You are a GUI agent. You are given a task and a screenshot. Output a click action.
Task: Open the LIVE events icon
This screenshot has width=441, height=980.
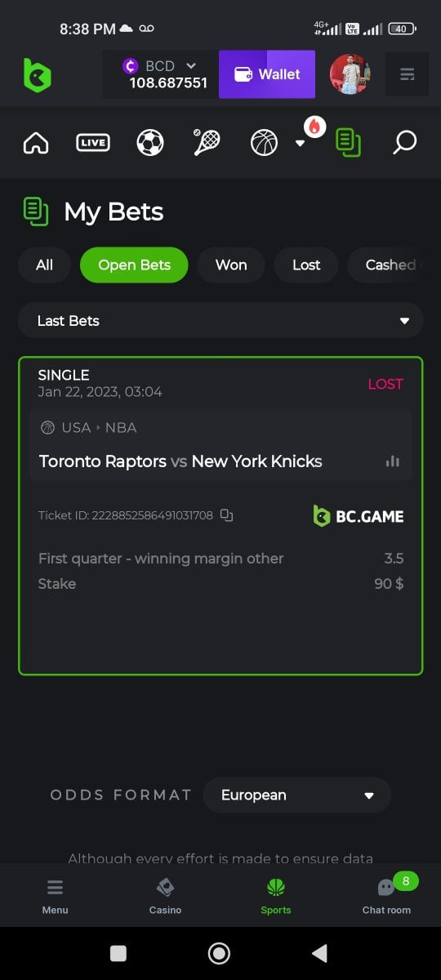pyautogui.click(x=93, y=143)
